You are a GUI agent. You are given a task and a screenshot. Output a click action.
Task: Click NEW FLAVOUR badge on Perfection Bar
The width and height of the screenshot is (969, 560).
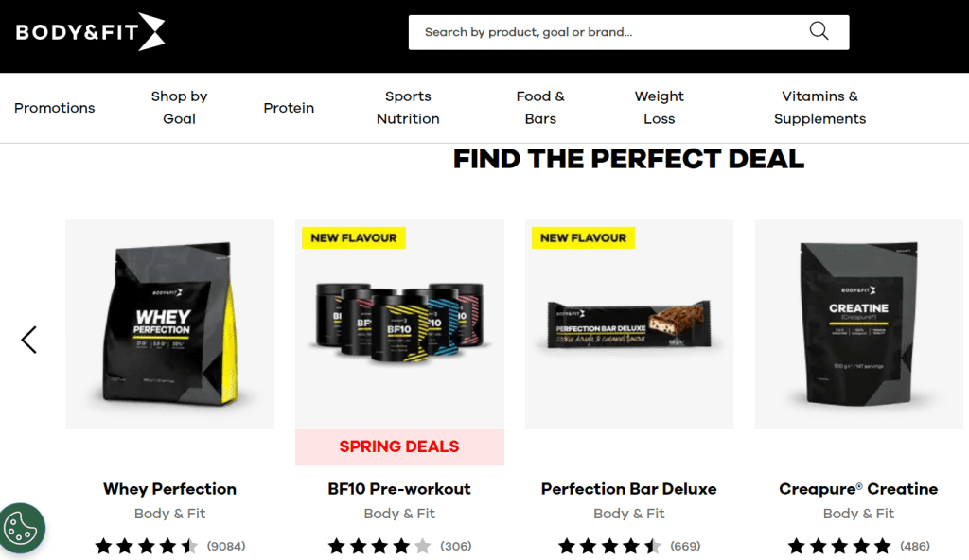(x=583, y=238)
